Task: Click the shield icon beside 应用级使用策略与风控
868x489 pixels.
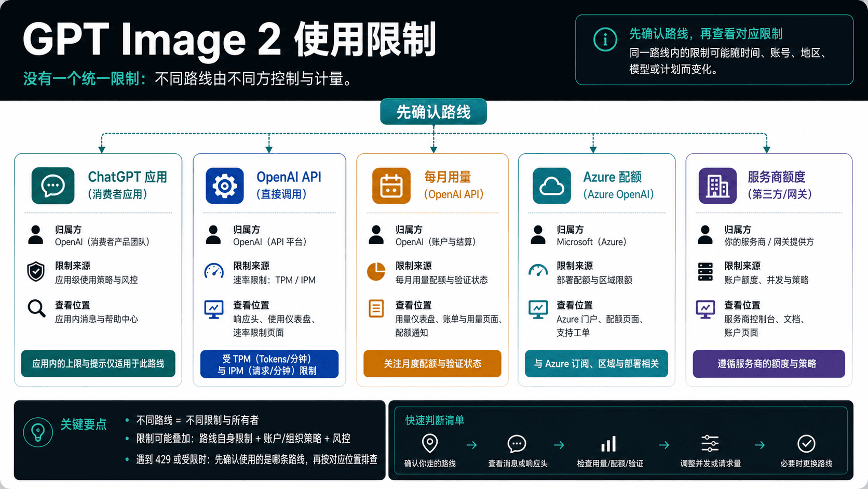Action: (x=36, y=271)
